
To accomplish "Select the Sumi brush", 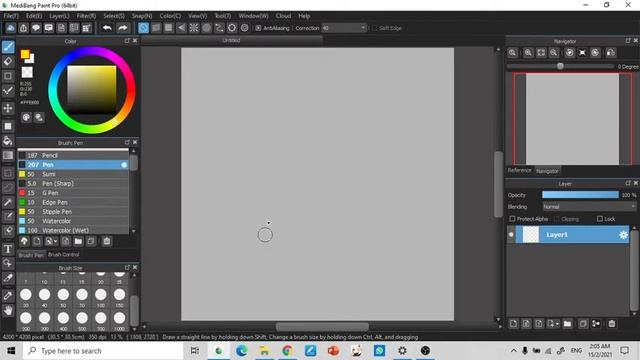I will pos(73,174).
